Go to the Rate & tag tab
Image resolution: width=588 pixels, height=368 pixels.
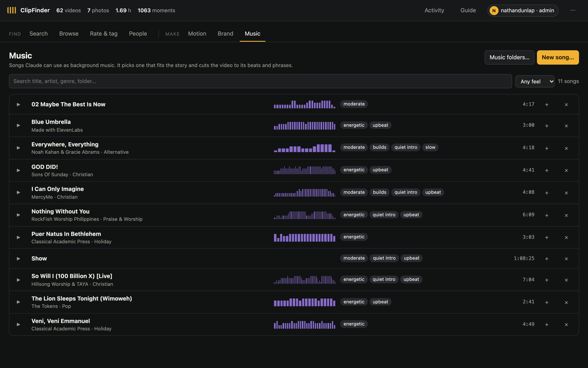pos(104,34)
